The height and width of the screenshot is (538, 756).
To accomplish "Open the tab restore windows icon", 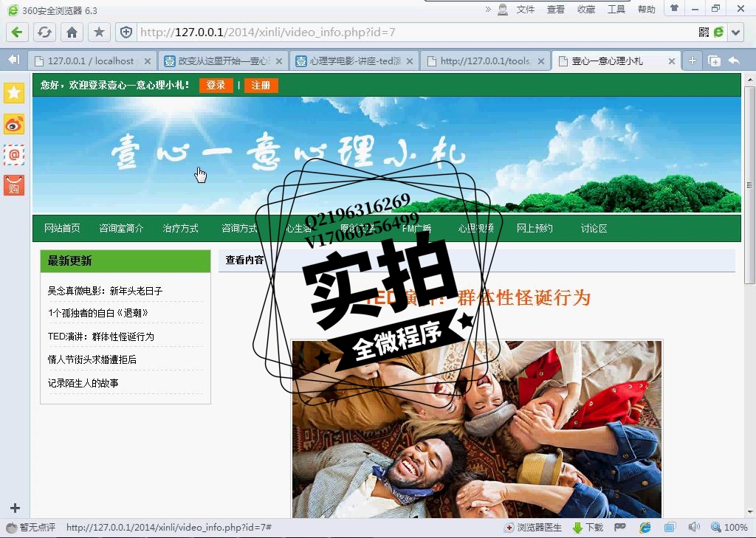I will click(714, 61).
